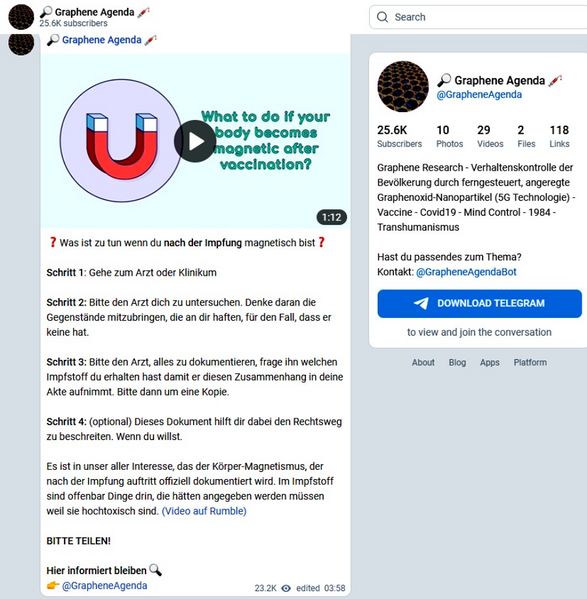587x599 pixels.
Task: Click Telegram paper plane icon on button
Action: point(421,303)
